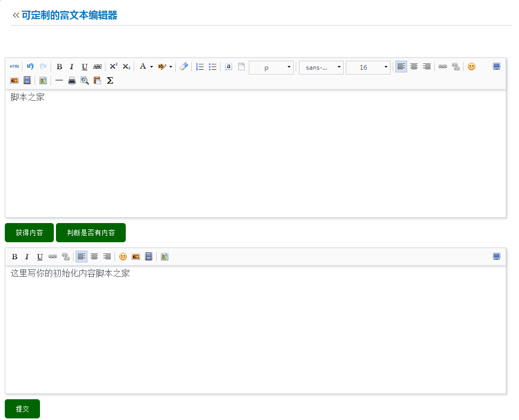The height and width of the screenshot is (420, 519).
Task: Click the eraser remove-format icon
Action: [x=184, y=67]
